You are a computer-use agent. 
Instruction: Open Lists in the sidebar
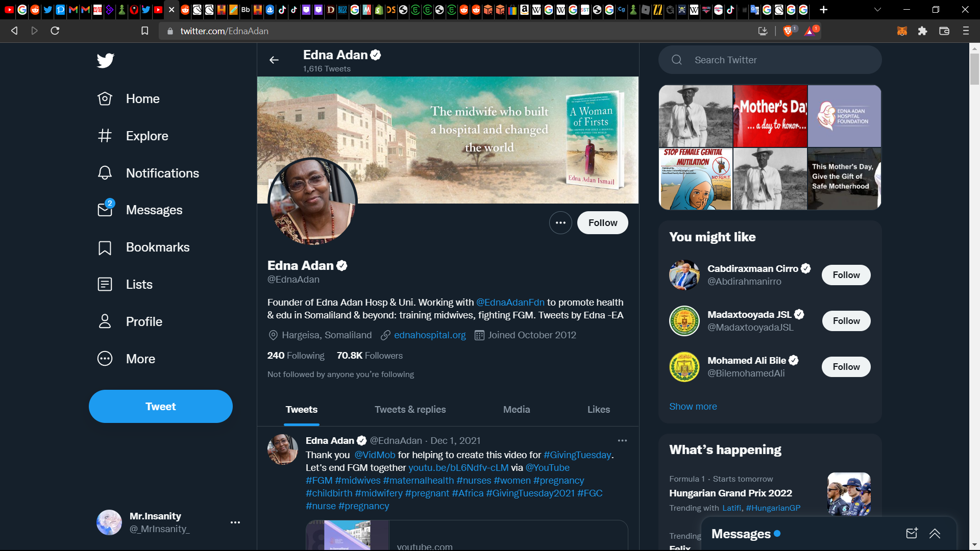pos(125,284)
